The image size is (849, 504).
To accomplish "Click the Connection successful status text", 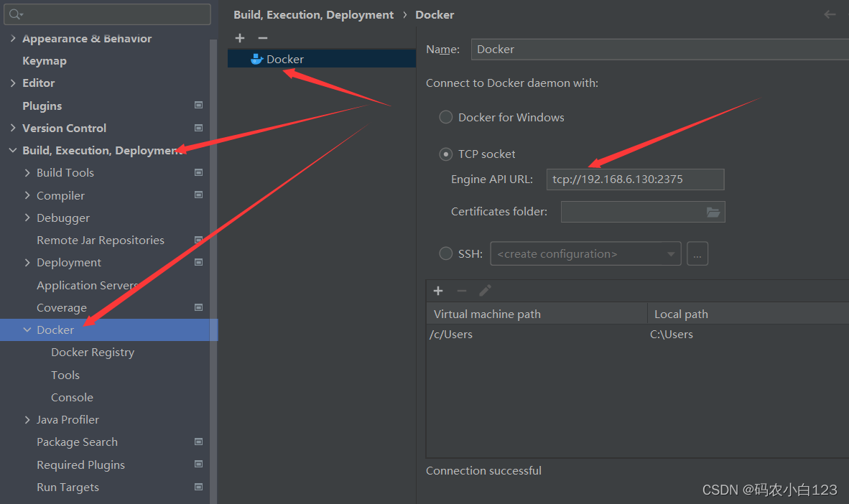I will 483,470.
